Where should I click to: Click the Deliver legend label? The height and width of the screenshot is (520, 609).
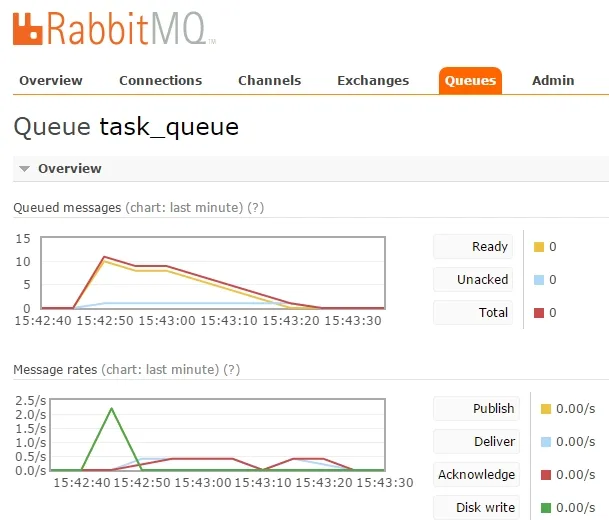coord(477,442)
